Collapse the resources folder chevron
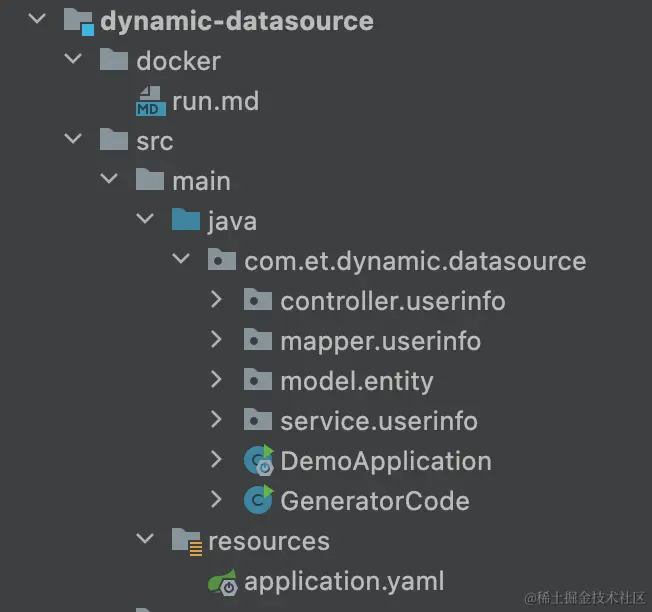Screen dimensions: 652x612 [145, 540]
